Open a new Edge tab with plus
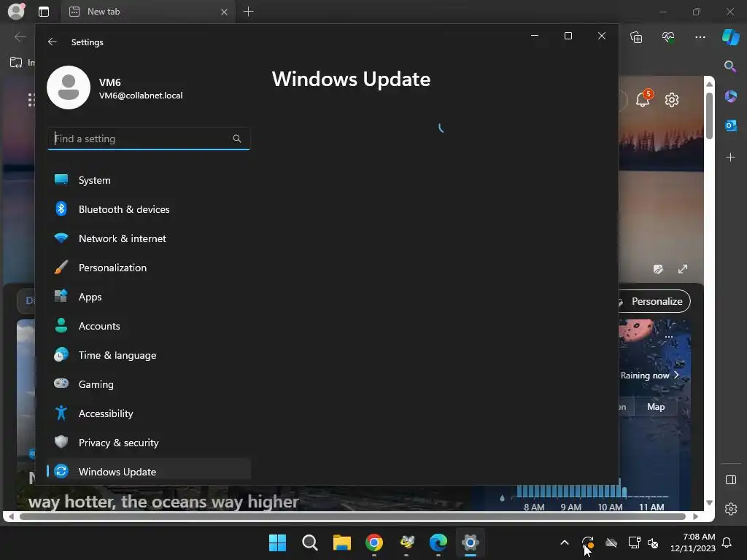Image resolution: width=747 pixels, height=560 pixels. click(248, 12)
